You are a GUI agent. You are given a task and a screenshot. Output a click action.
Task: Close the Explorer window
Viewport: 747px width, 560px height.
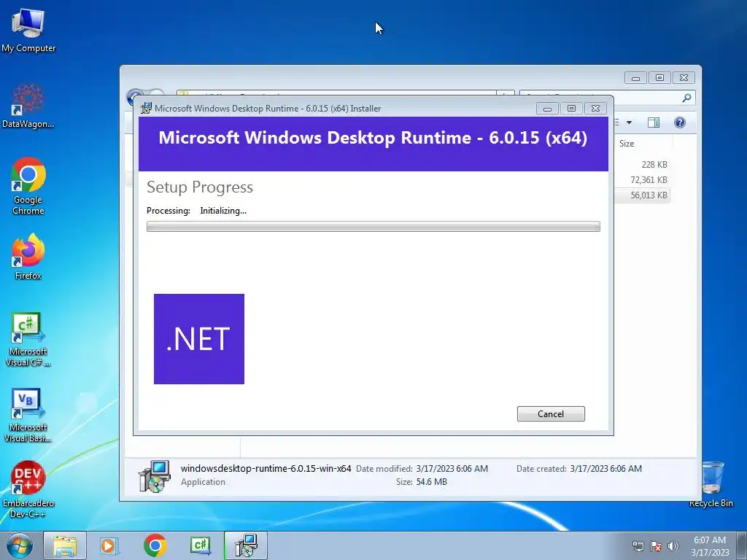pyautogui.click(x=684, y=77)
